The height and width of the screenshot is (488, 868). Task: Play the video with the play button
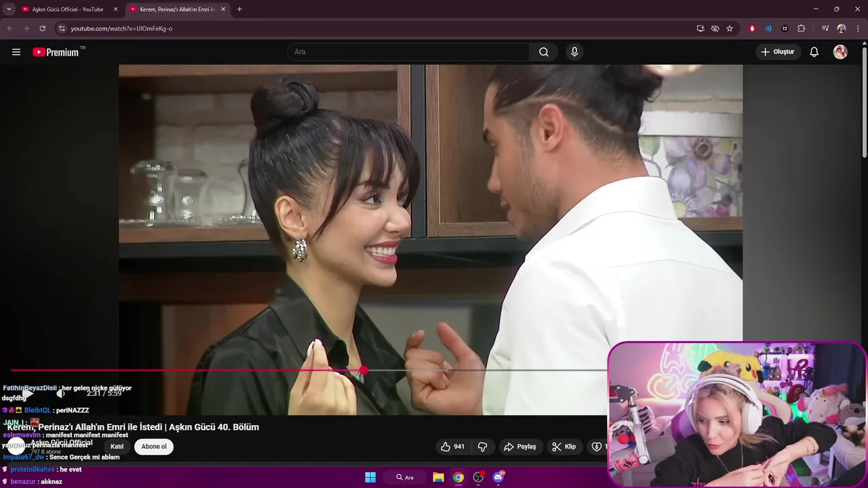coord(28,393)
